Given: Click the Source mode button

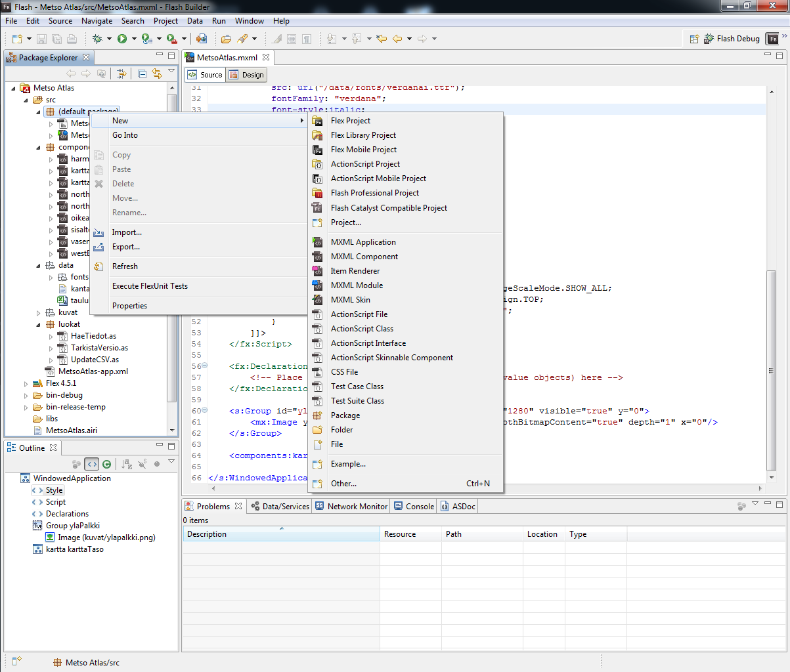Looking at the screenshot, I should 205,75.
